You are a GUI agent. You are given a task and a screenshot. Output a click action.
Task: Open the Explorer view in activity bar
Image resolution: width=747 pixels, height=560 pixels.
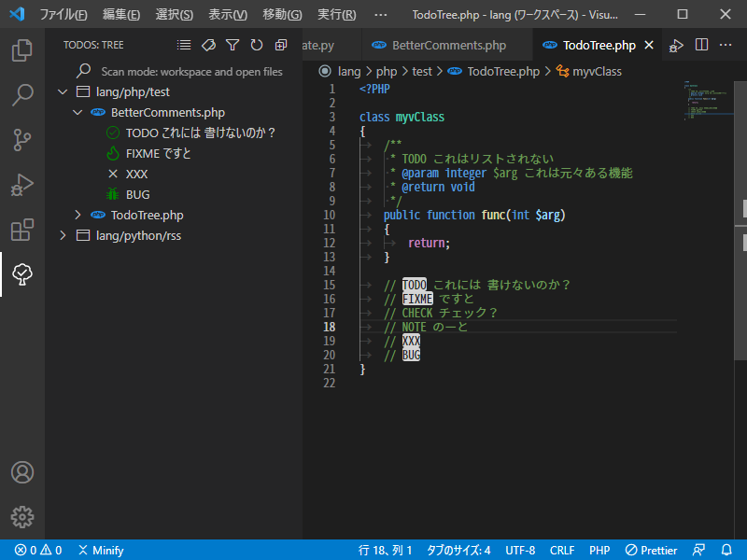click(x=21, y=50)
